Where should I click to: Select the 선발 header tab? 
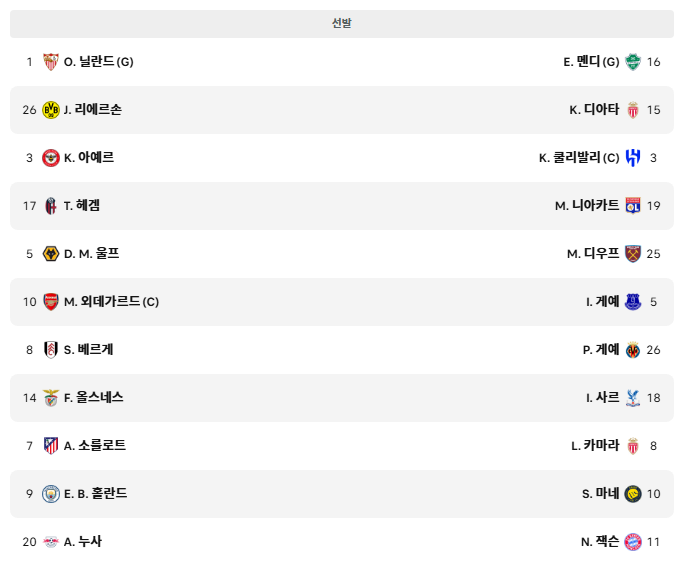click(342, 24)
